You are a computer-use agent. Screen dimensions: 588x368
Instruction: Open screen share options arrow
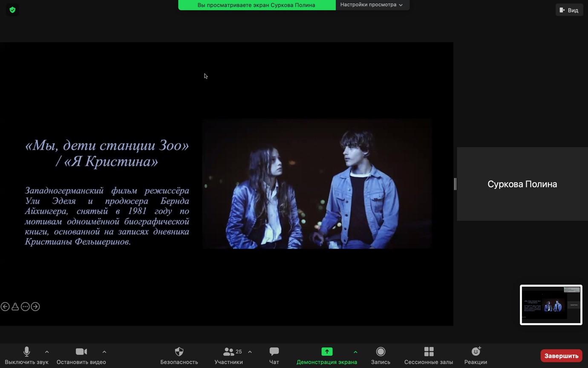tap(355, 352)
